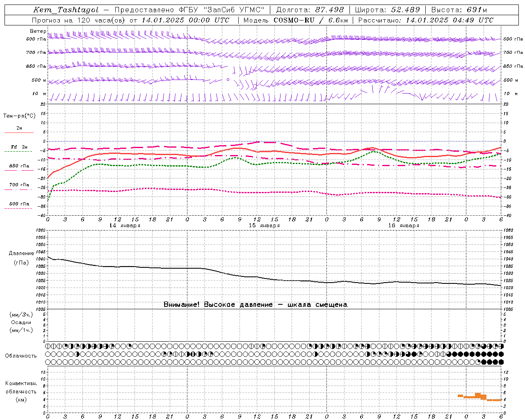Click the 10 м wind level label on left

click(39, 94)
